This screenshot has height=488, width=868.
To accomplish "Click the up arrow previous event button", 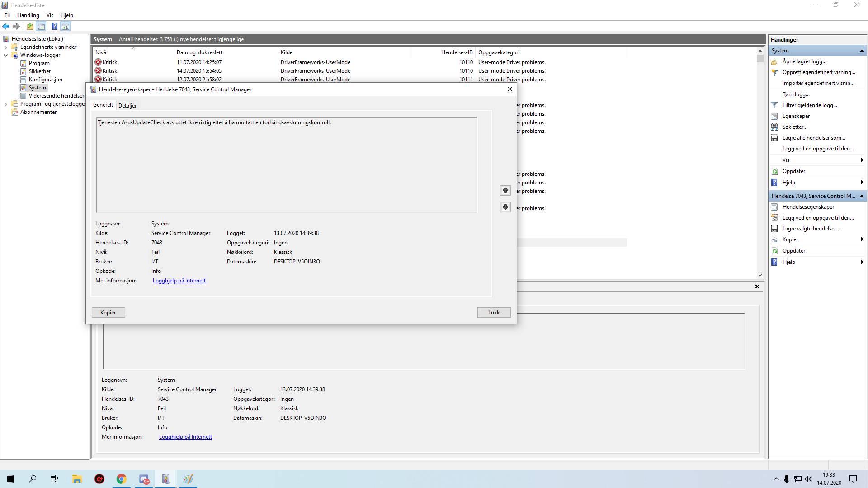I will pyautogui.click(x=505, y=191).
